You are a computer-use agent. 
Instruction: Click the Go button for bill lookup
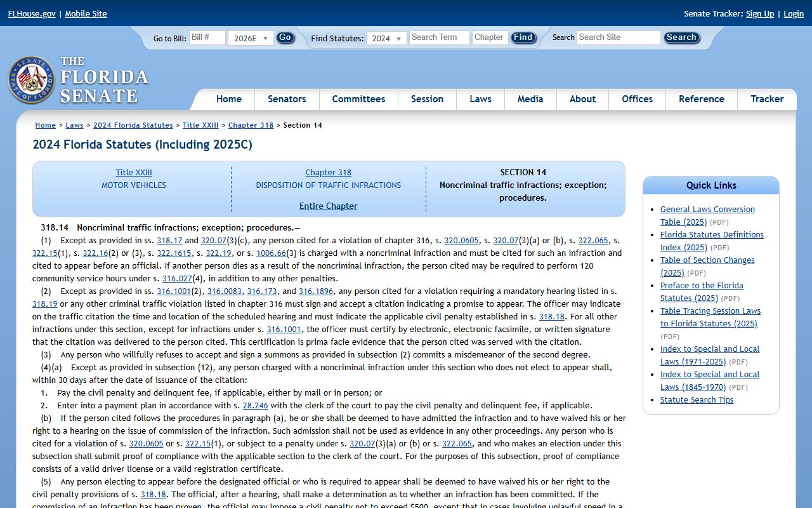[x=285, y=37]
